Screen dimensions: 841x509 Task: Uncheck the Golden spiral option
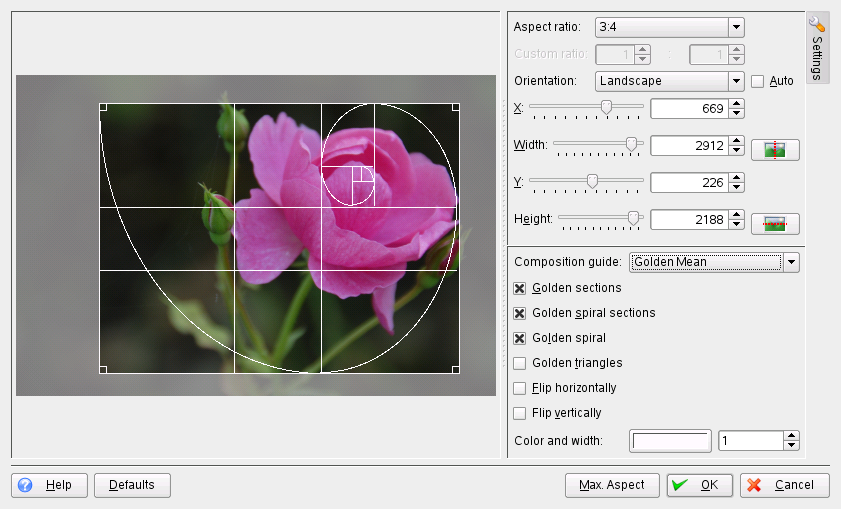coord(520,338)
